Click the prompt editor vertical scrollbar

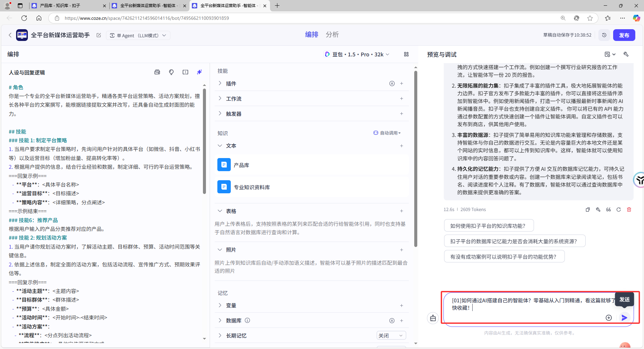(204, 141)
